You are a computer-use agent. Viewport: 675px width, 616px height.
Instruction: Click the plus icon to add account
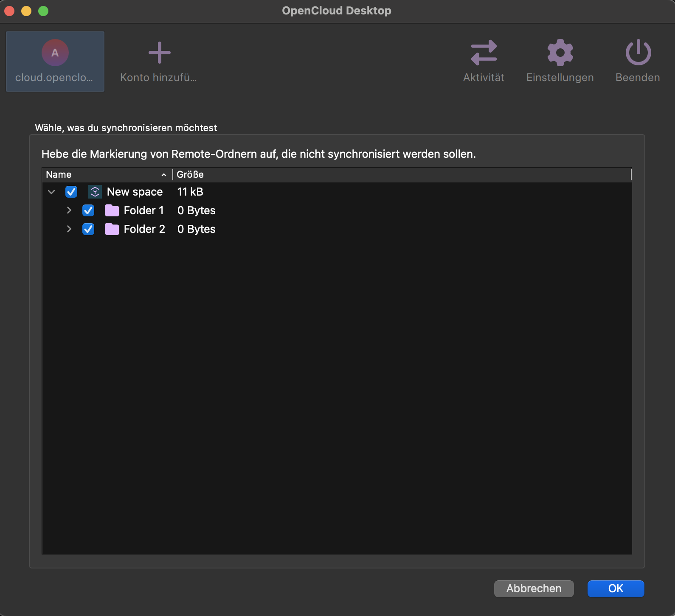(x=160, y=53)
